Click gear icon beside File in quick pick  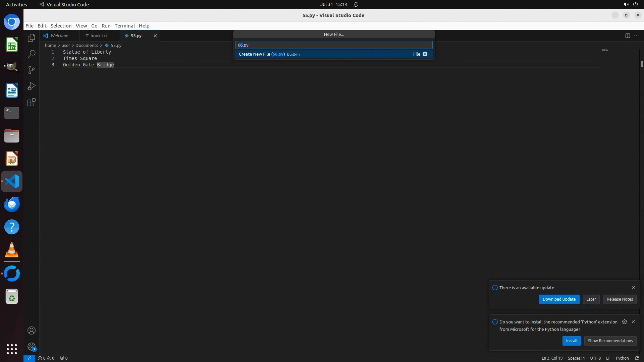pyautogui.click(x=425, y=54)
